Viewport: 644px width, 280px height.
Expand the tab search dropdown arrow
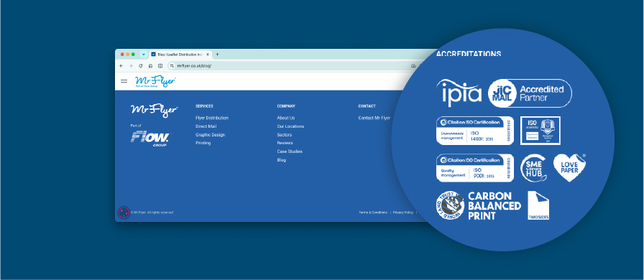(143, 54)
